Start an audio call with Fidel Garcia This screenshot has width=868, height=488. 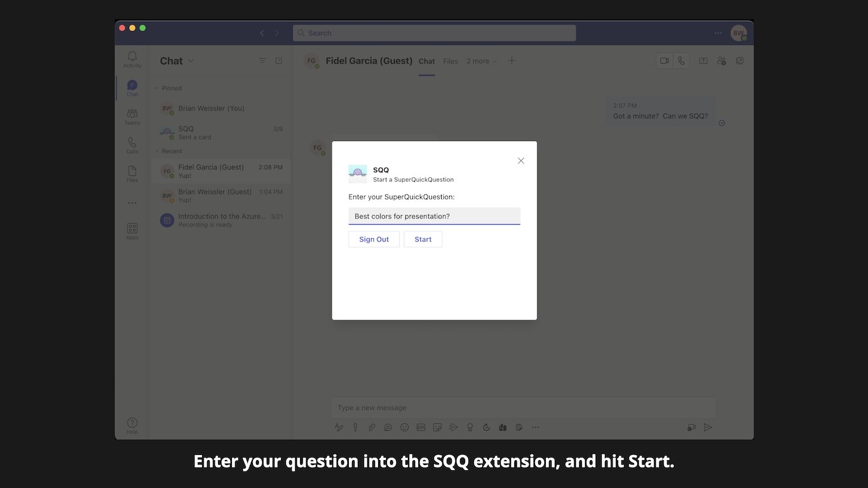(681, 61)
